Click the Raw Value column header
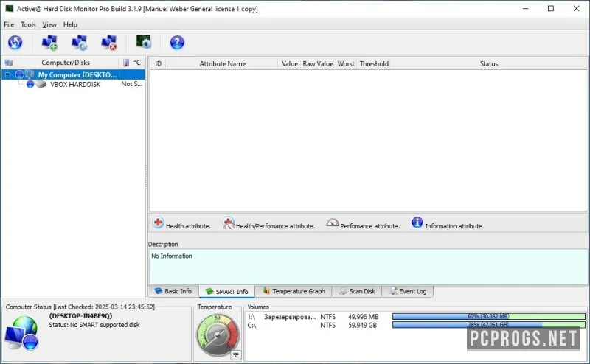 click(x=318, y=63)
